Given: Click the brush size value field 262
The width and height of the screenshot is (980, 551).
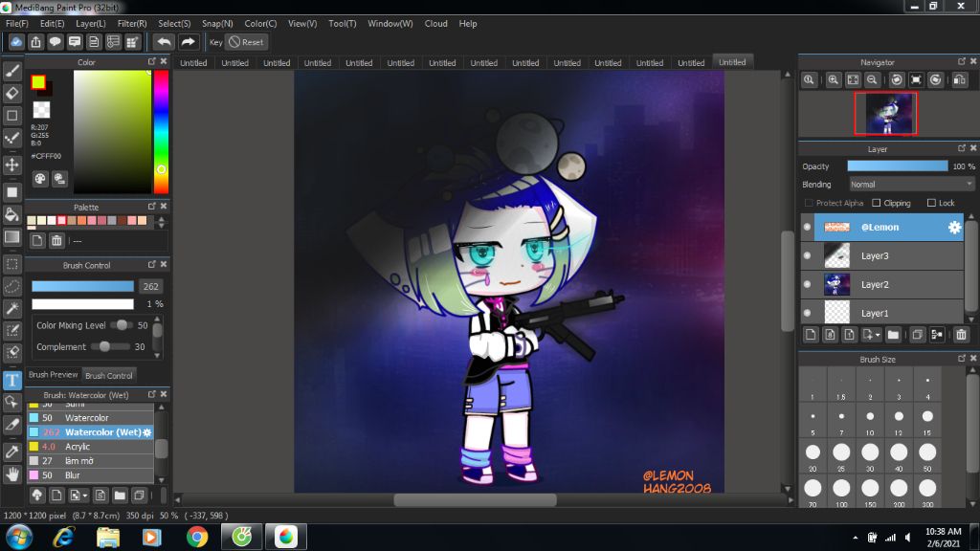Looking at the screenshot, I should tap(150, 286).
